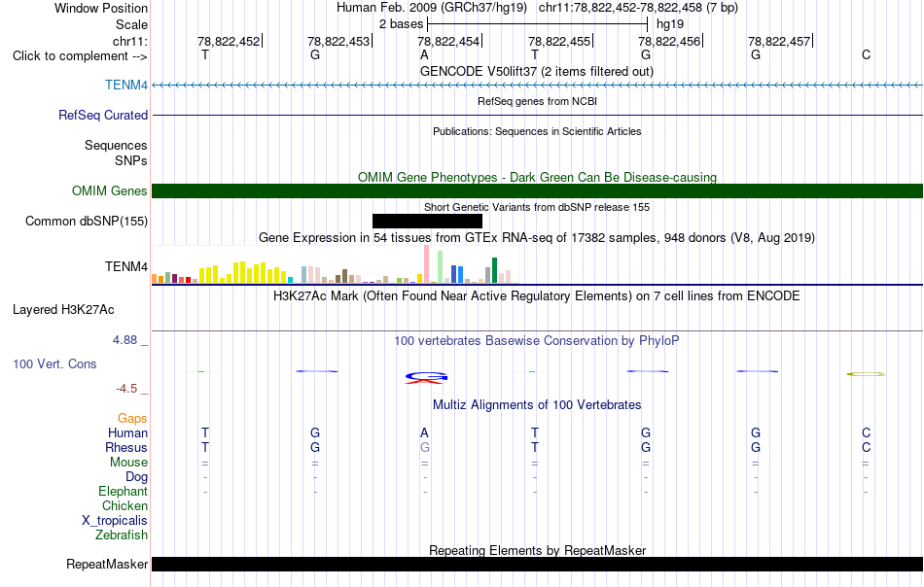Click the '2 bases' scale bar
Image resolution: width=924 pixels, height=587 pixels.
tap(537, 24)
